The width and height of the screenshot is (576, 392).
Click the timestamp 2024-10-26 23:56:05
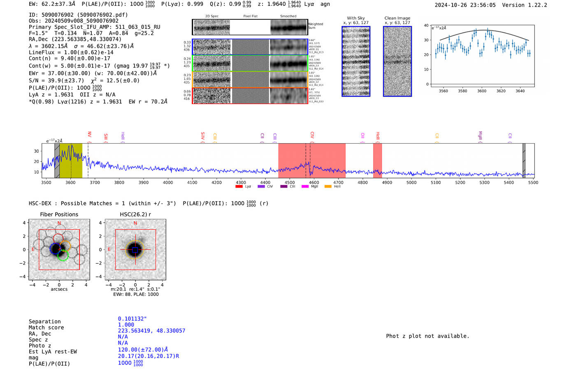point(465,5)
